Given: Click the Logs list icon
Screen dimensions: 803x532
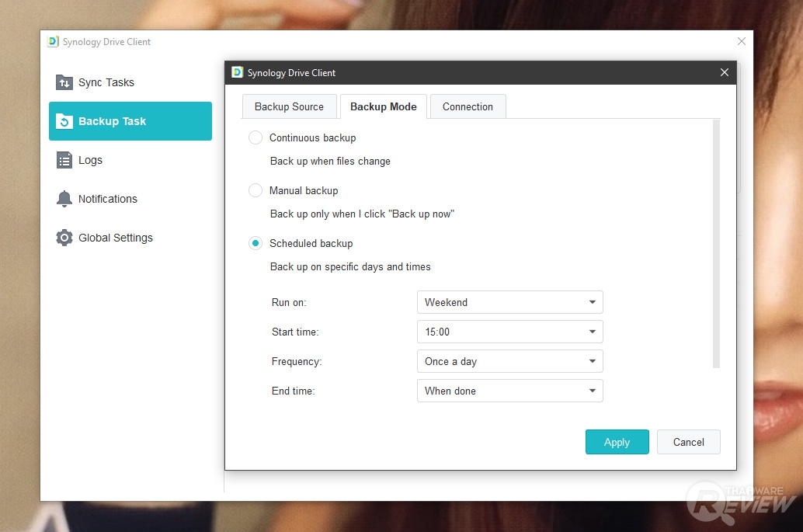Looking at the screenshot, I should (64, 160).
